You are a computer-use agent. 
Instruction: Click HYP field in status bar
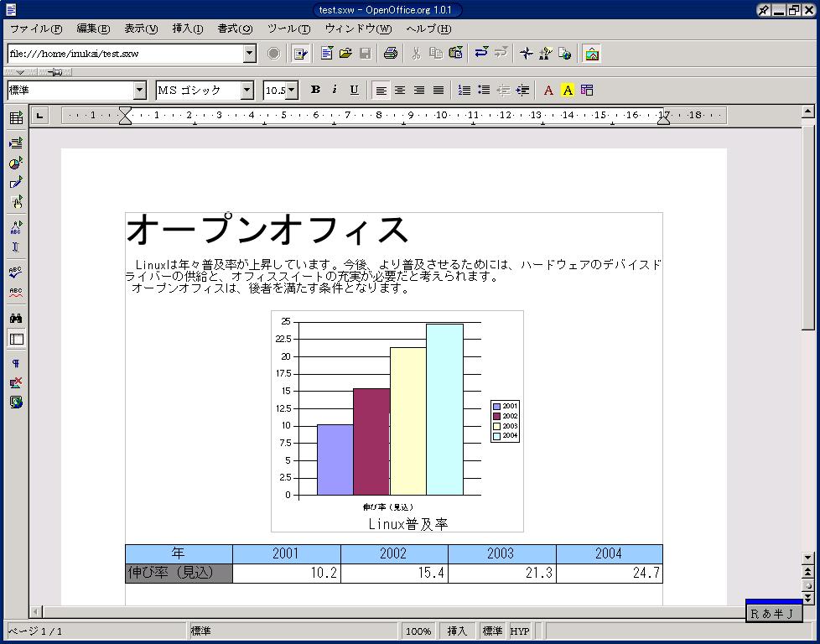point(520,631)
